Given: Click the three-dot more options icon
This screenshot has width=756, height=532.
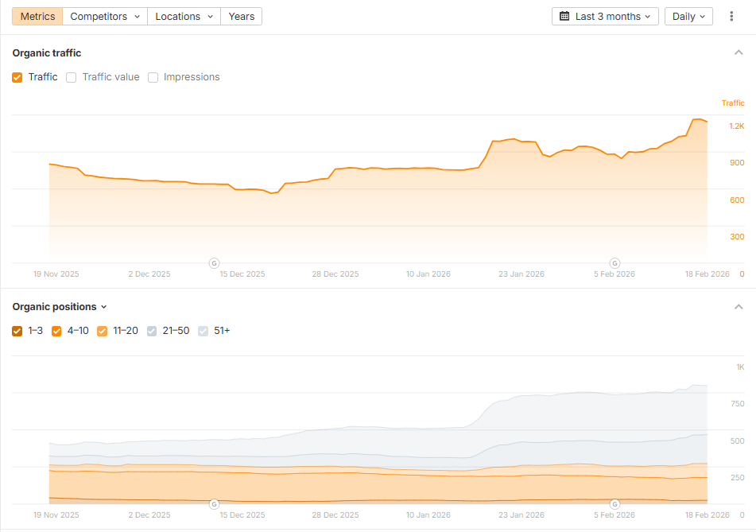Looking at the screenshot, I should pos(731,17).
